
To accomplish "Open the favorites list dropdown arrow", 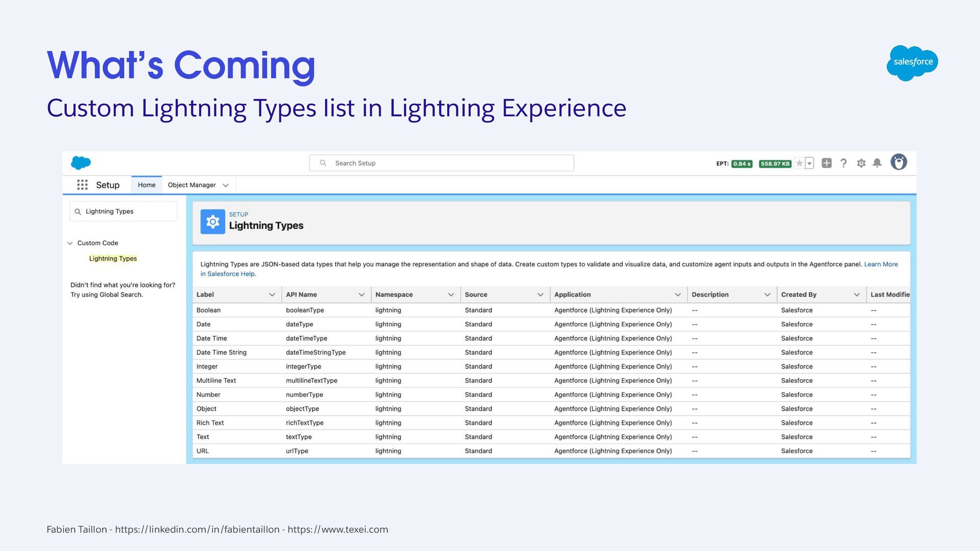I will coord(809,163).
